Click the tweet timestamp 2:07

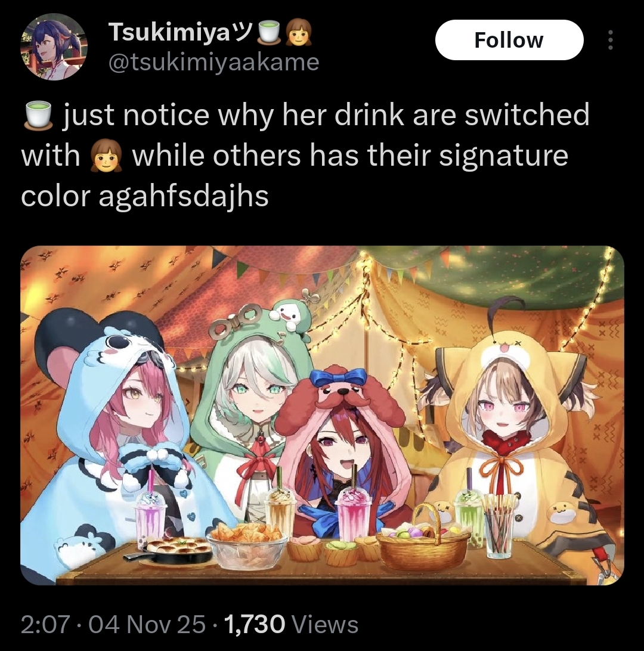[45, 624]
